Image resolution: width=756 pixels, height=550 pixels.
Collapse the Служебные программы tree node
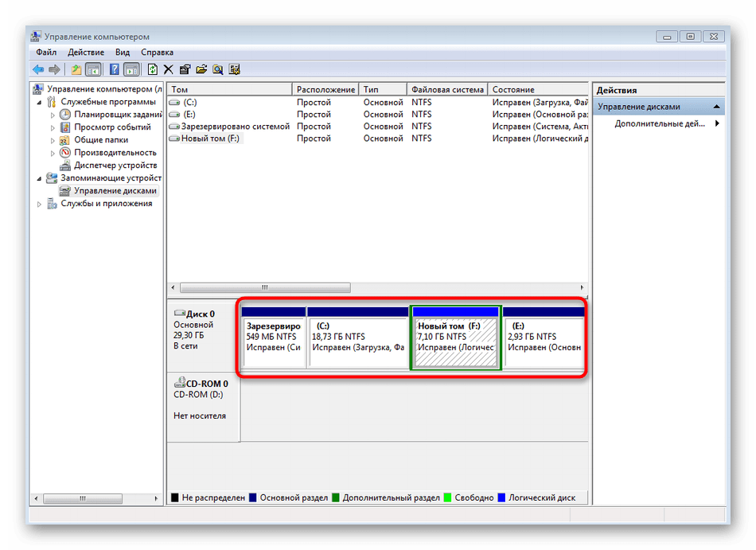[41, 102]
